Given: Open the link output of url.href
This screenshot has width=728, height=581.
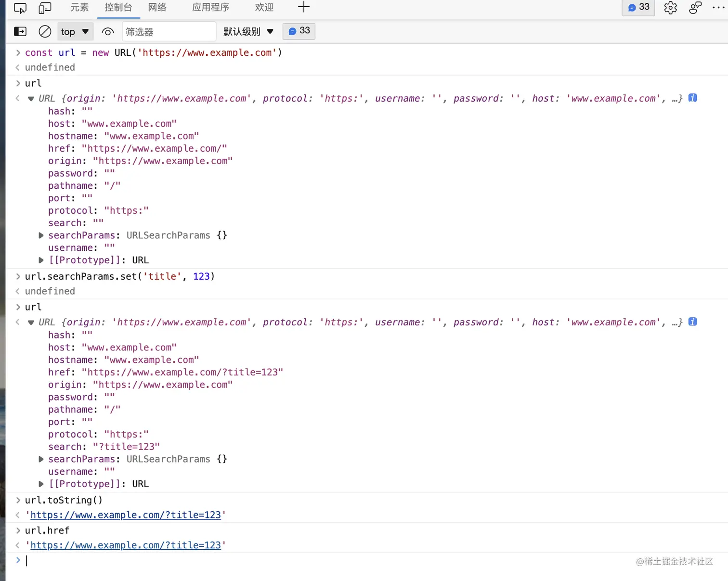Looking at the screenshot, I should [x=126, y=545].
